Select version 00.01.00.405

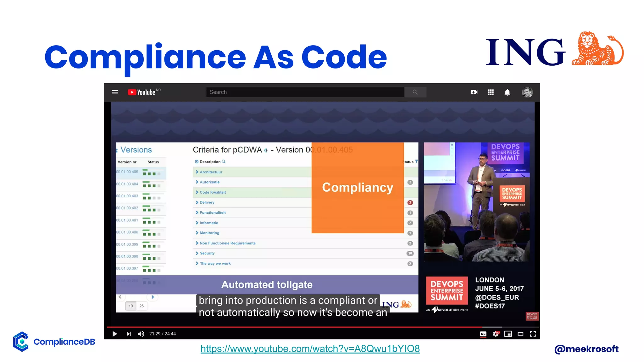tap(141, 173)
